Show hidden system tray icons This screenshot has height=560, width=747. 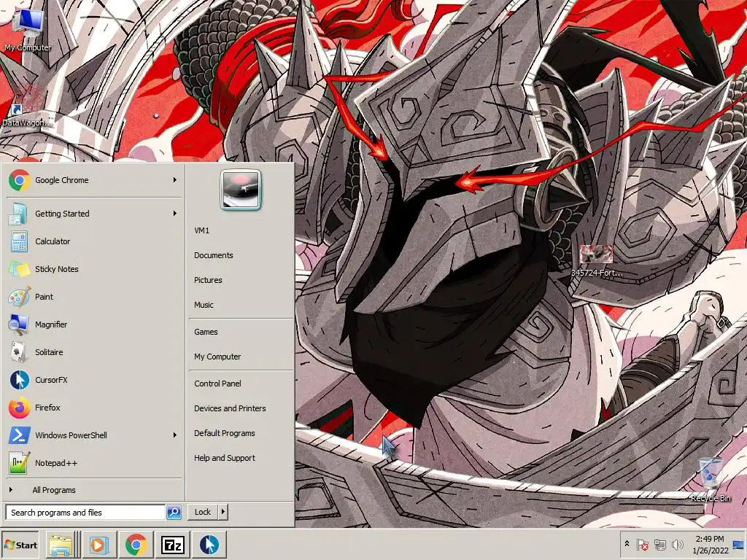[x=627, y=544]
